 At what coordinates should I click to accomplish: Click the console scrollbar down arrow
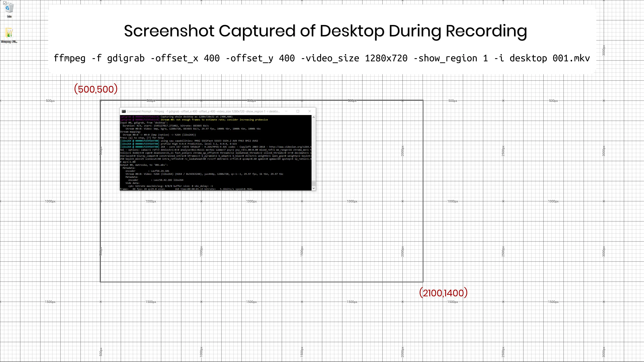[314, 188]
